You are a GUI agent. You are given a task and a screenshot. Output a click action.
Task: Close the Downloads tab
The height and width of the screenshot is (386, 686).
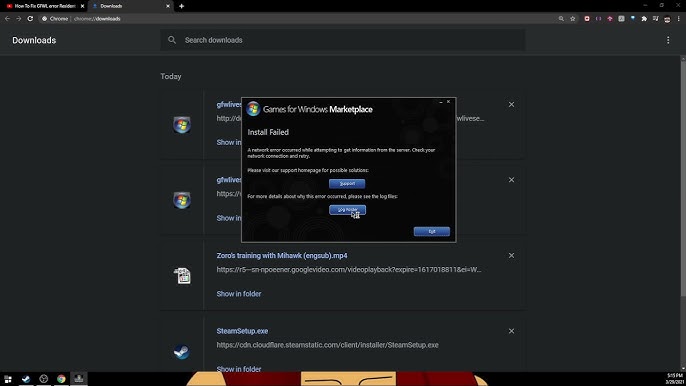click(168, 6)
